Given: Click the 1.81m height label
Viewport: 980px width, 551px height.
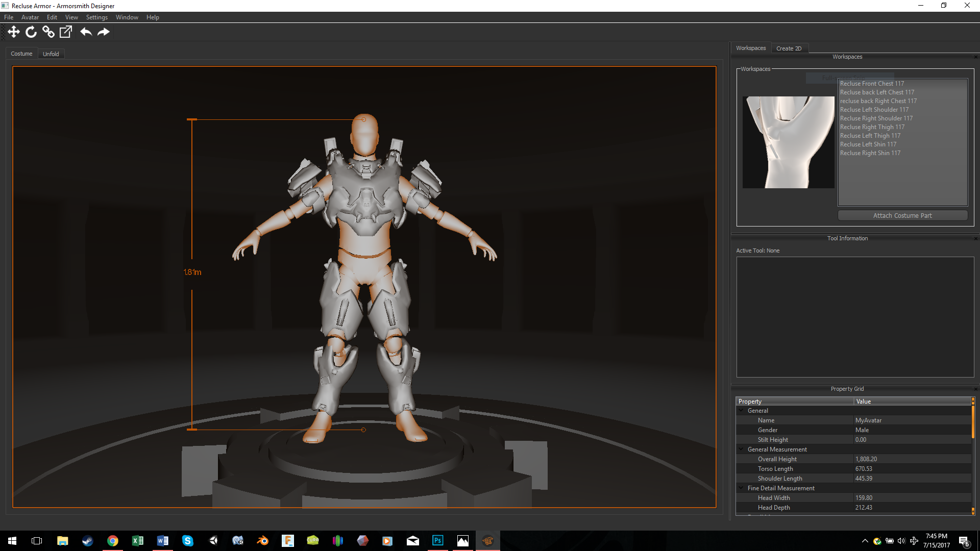Looking at the screenshot, I should (192, 272).
